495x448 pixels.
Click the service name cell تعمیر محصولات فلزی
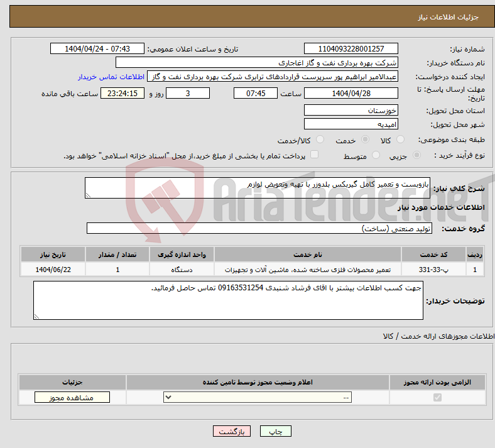(x=308, y=270)
